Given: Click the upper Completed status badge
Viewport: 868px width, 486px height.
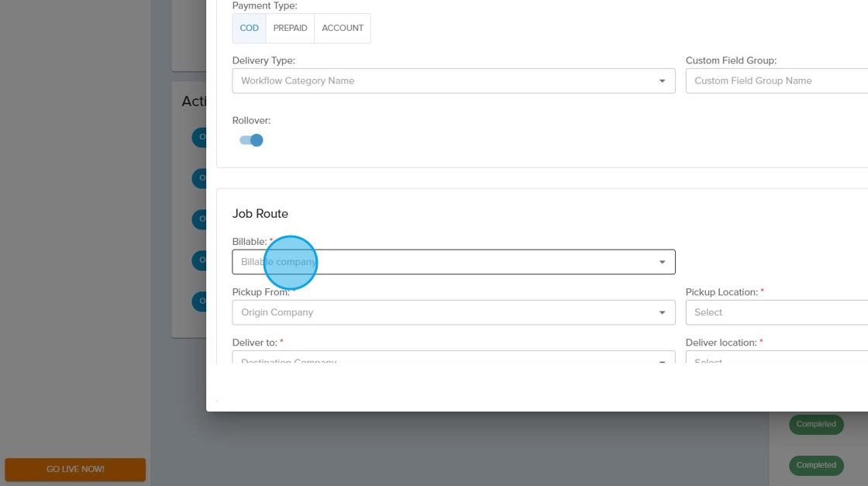Looking at the screenshot, I should (816, 424).
